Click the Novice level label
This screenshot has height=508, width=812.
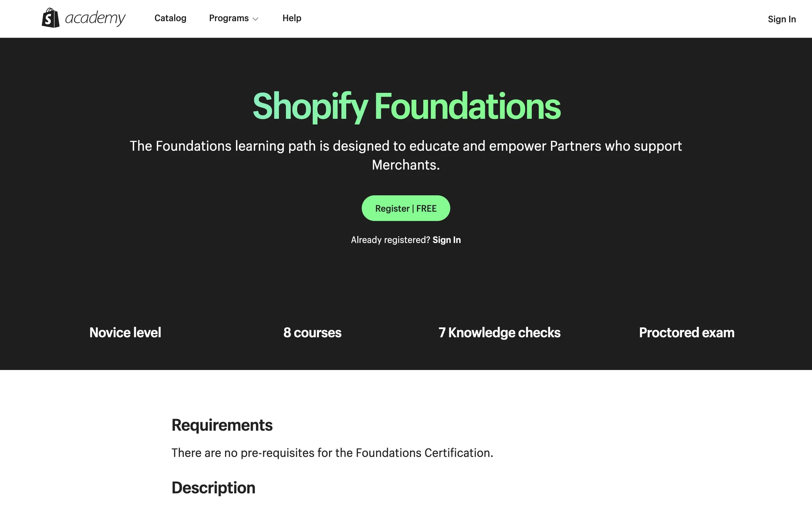125,333
